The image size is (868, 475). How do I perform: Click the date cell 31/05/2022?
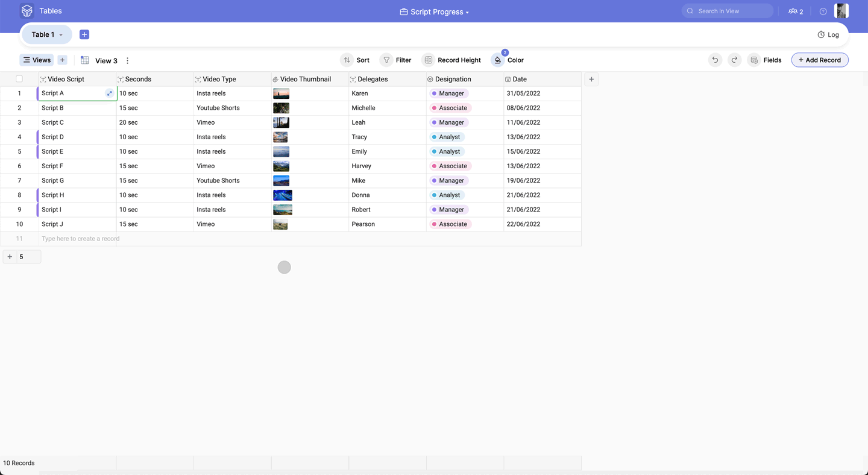tap(542, 93)
